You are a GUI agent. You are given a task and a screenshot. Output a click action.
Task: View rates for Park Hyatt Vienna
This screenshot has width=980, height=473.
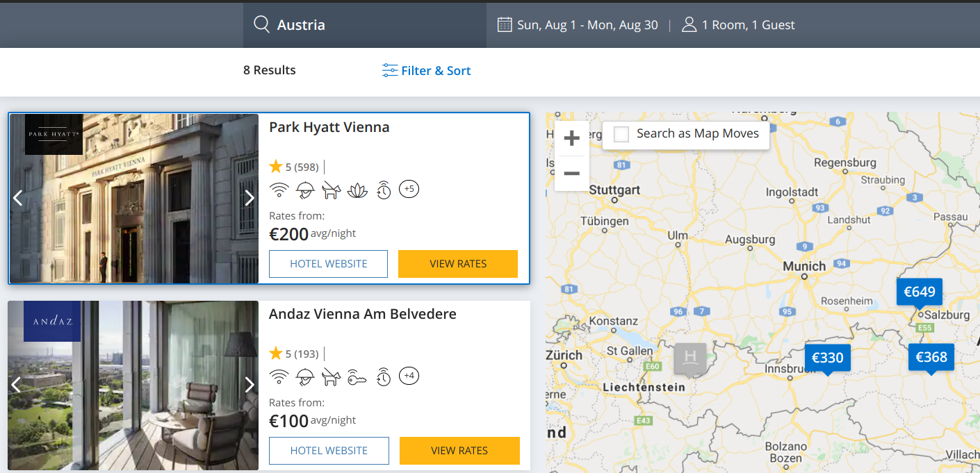[x=458, y=264]
